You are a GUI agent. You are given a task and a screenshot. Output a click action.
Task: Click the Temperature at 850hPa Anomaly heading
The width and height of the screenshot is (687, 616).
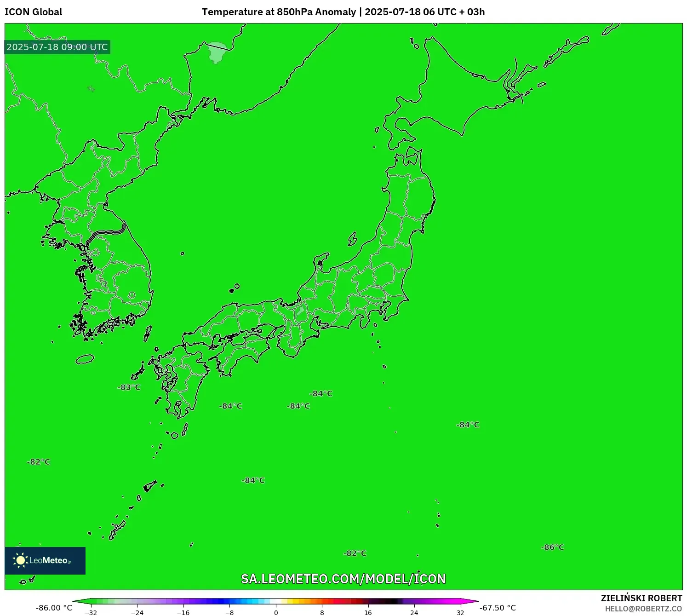point(279,12)
